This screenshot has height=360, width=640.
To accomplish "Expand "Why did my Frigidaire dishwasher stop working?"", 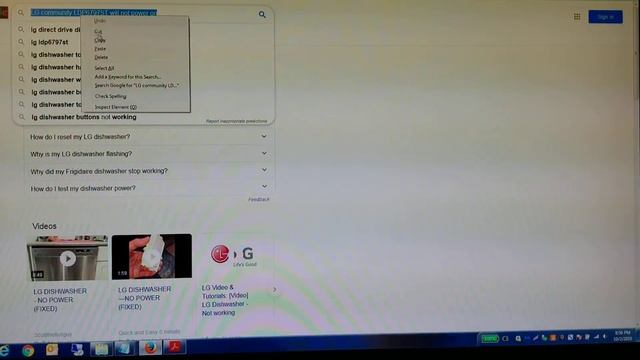I will [x=149, y=171].
